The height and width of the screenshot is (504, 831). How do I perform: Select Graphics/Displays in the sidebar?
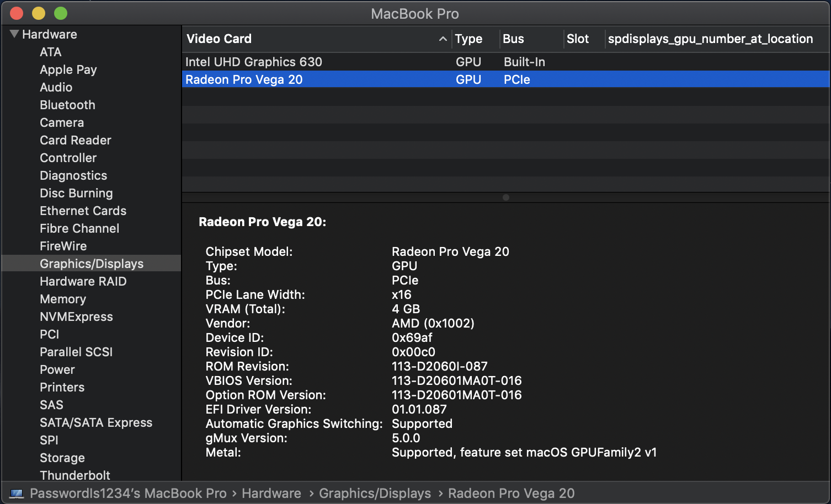point(92,264)
